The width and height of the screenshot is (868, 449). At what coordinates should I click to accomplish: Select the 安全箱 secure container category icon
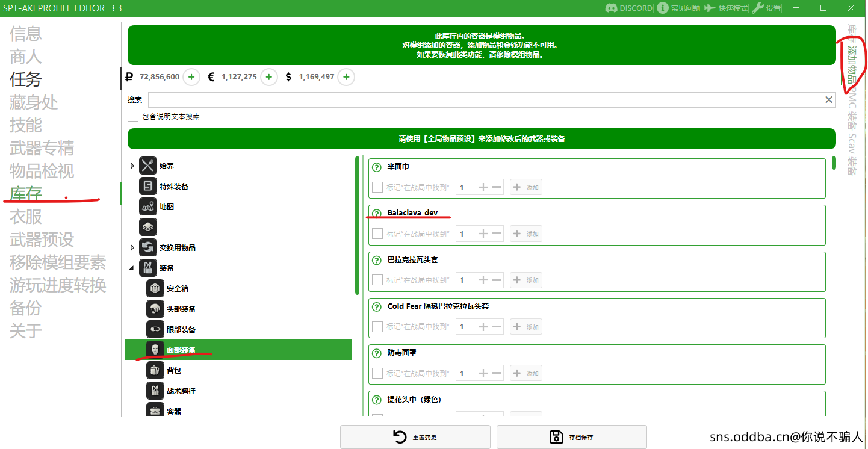point(155,288)
